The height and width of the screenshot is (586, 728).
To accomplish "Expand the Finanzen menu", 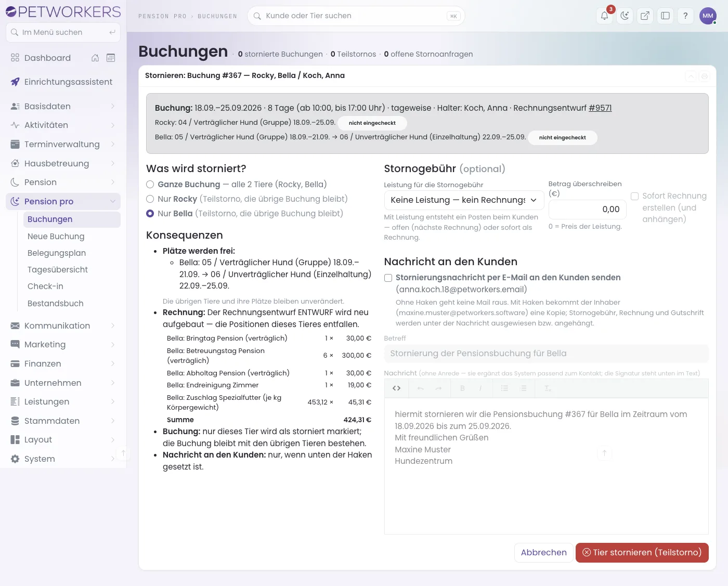I will [63, 363].
